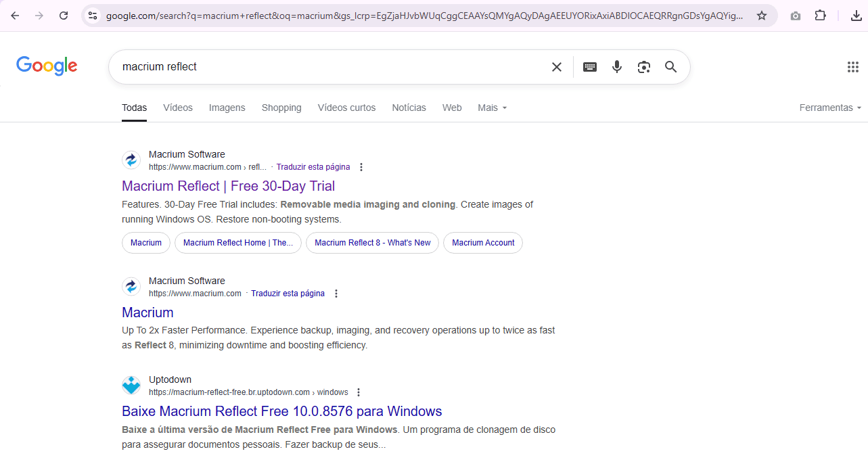
Task: Switch to the Vídeos curtos tab
Action: pos(346,108)
